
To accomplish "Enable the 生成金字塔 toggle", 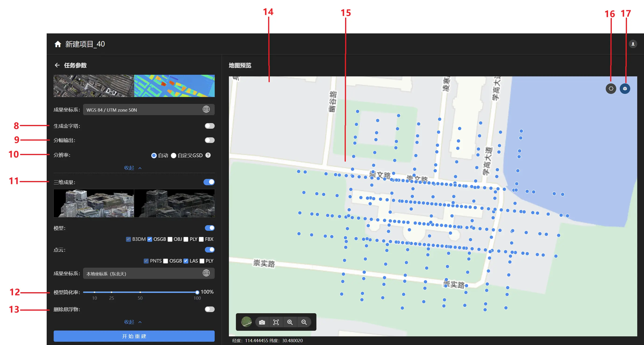I will tap(209, 126).
